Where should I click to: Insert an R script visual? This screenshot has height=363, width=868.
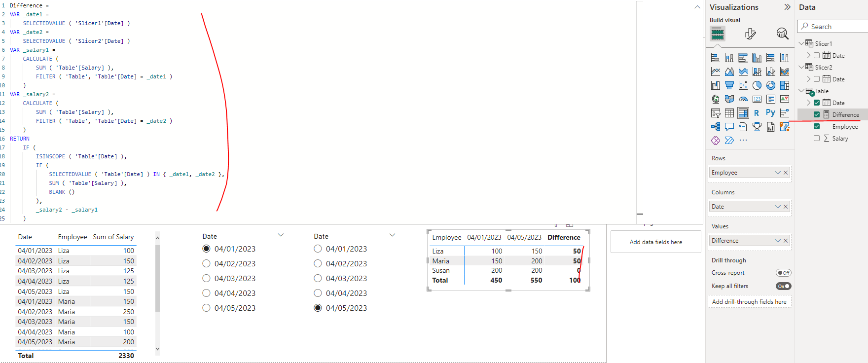pos(757,113)
